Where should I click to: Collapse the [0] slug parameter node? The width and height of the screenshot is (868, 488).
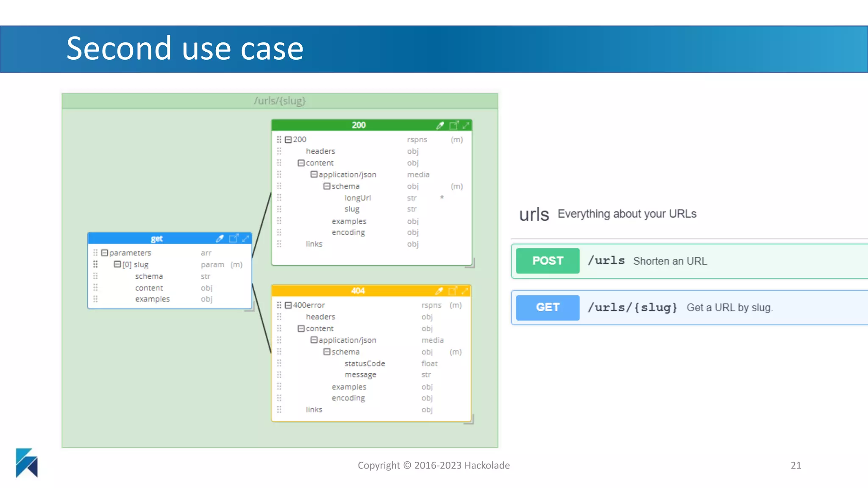(117, 264)
